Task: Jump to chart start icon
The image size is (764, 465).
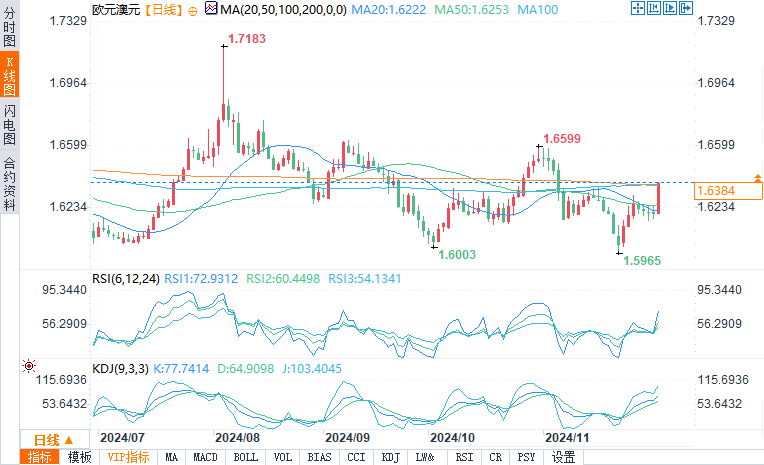Action: pyautogui.click(x=653, y=8)
